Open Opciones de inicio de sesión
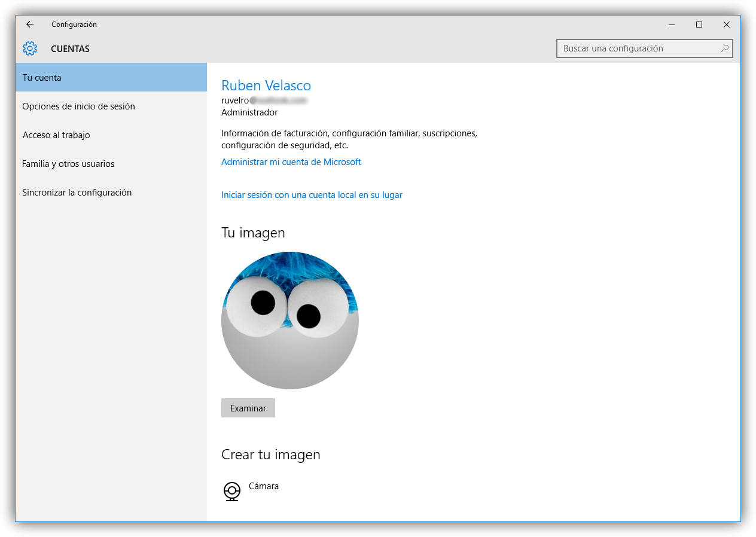756x537 pixels. pyautogui.click(x=111, y=106)
